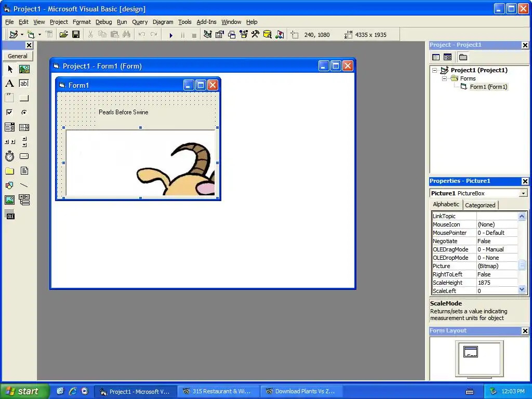Collapse the Project1 (Project1) tree node
This screenshot has height=399, width=532.
click(x=435, y=70)
